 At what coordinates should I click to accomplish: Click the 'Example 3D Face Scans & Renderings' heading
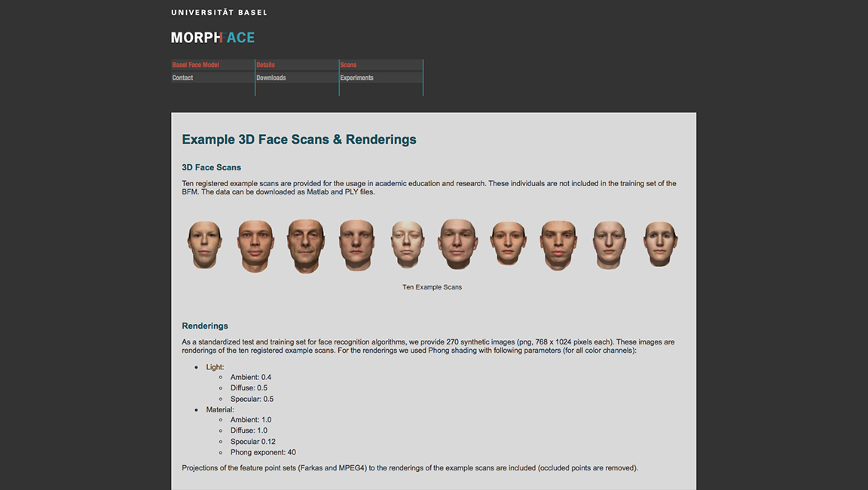pyautogui.click(x=299, y=139)
